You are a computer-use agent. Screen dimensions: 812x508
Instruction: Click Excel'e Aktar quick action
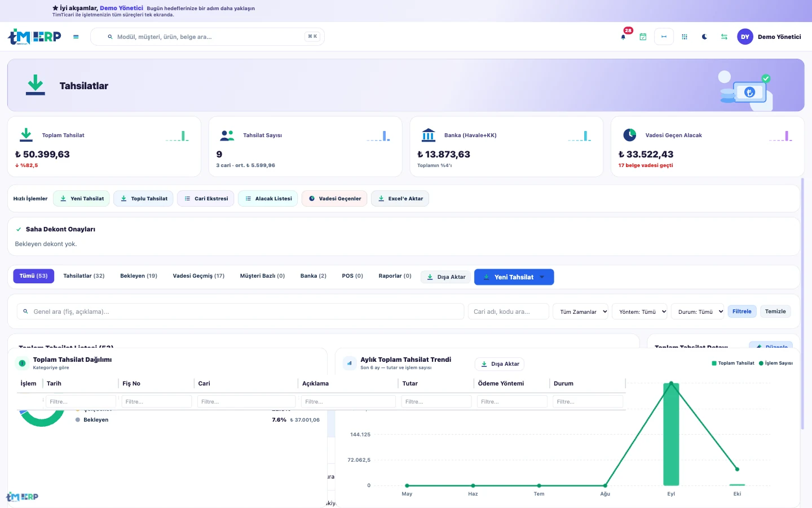[x=400, y=199]
